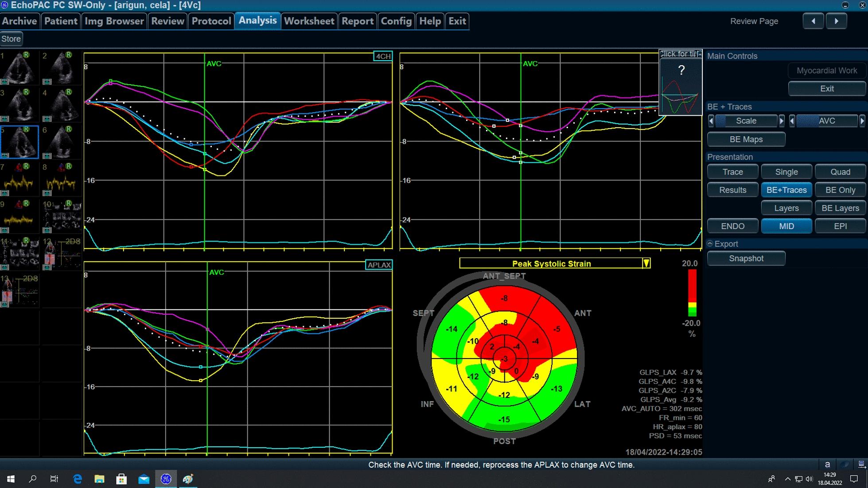
Task: Open Windows Search on the taskbar
Action: coord(32,479)
